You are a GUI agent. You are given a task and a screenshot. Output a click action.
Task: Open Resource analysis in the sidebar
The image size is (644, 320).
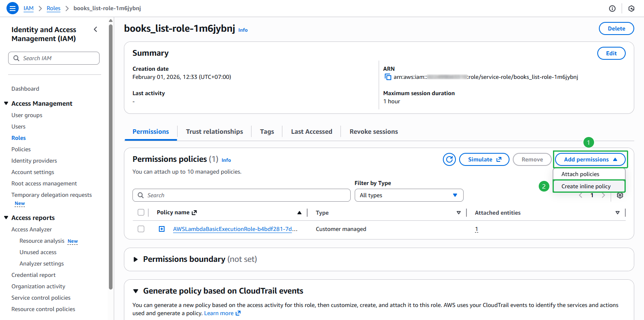pos(42,241)
